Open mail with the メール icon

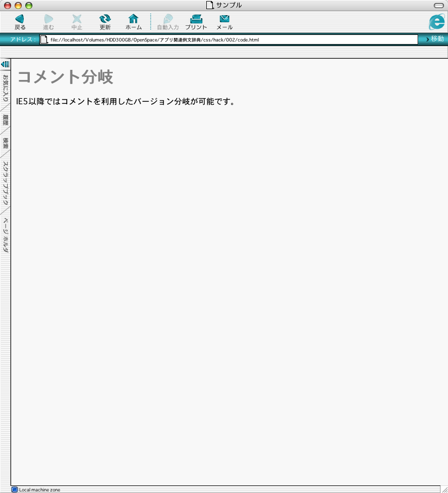[225, 22]
